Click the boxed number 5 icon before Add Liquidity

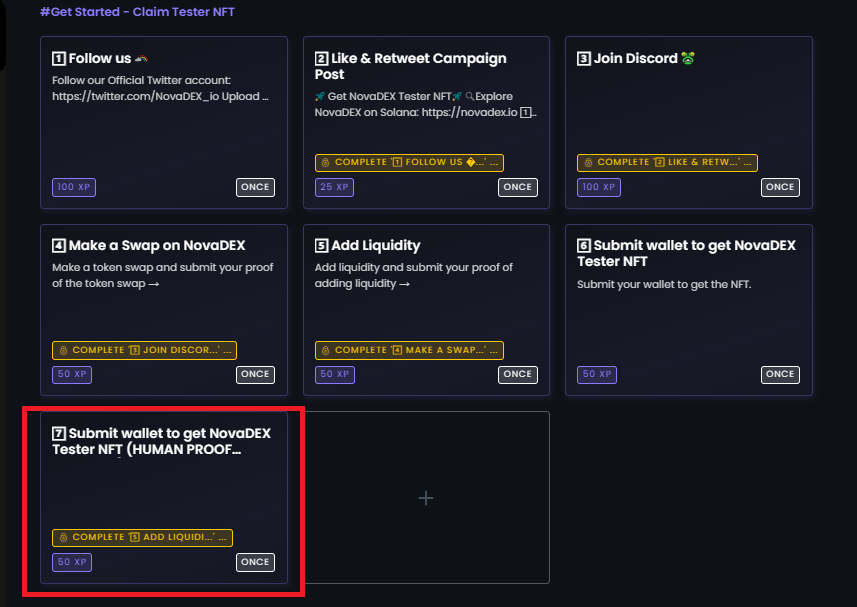tap(321, 246)
